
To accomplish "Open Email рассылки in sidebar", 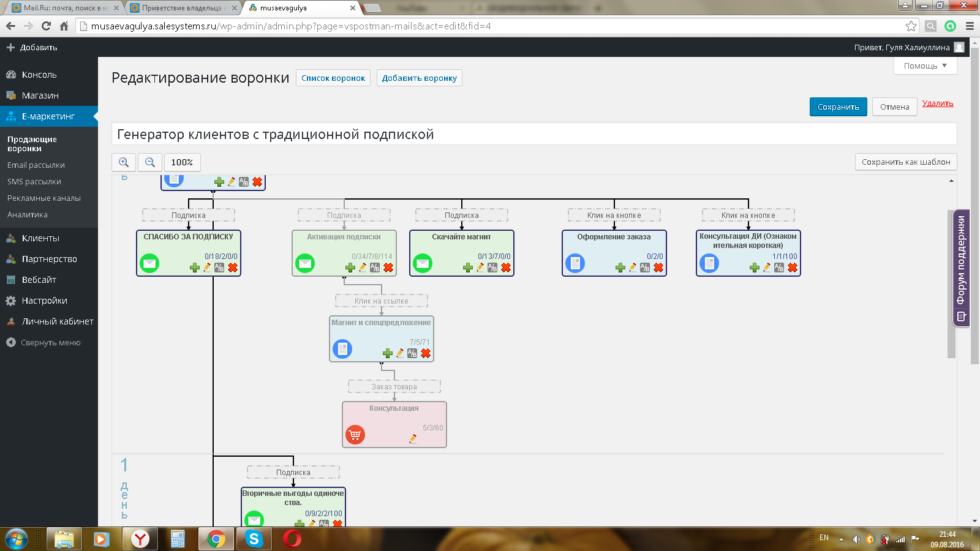I will point(36,165).
